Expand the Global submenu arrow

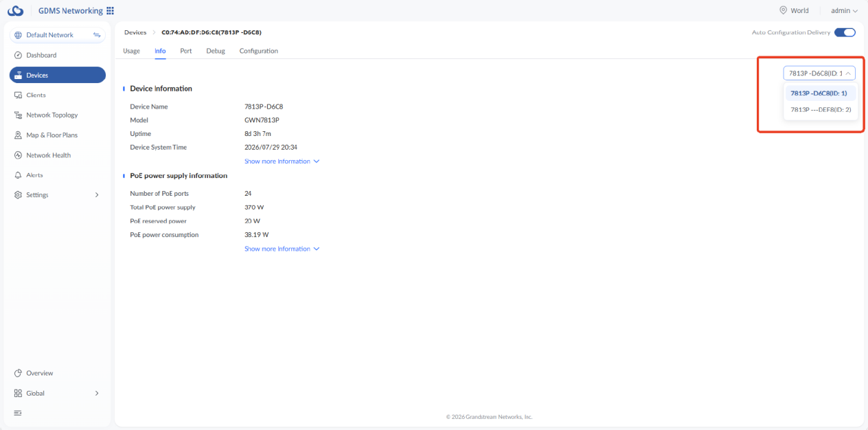pyautogui.click(x=97, y=393)
